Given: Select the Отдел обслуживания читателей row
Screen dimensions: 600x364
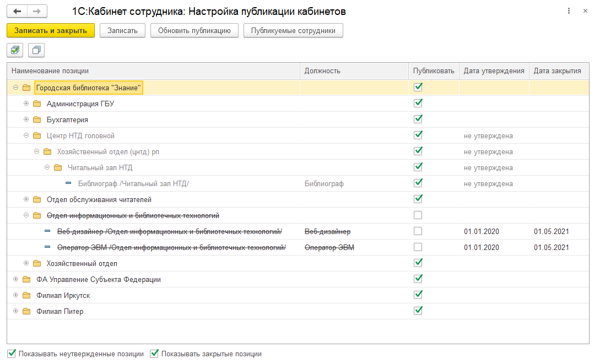Looking at the screenshot, I should coord(99,200).
